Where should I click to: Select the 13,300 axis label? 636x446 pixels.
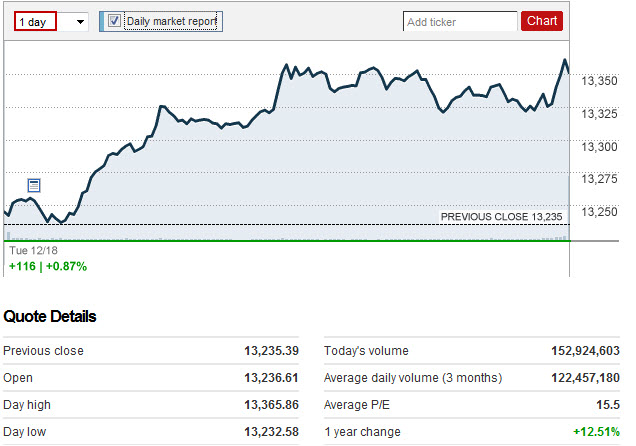[x=599, y=146]
